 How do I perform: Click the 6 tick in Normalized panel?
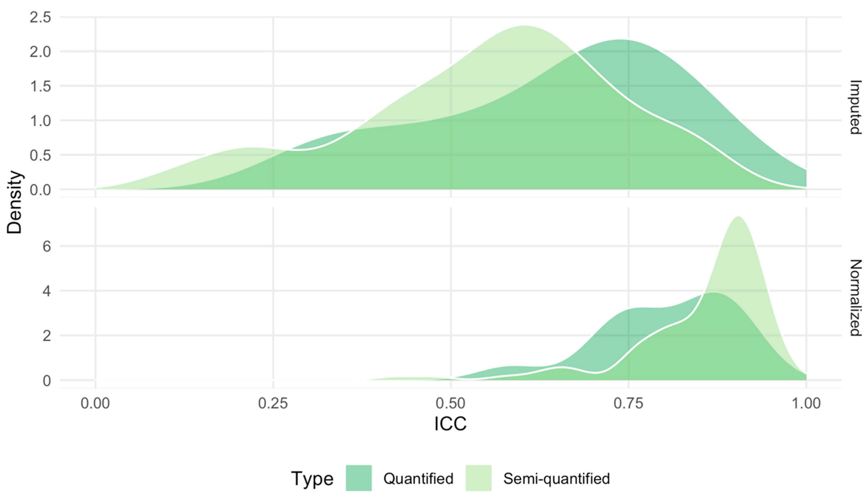pyautogui.click(x=47, y=246)
